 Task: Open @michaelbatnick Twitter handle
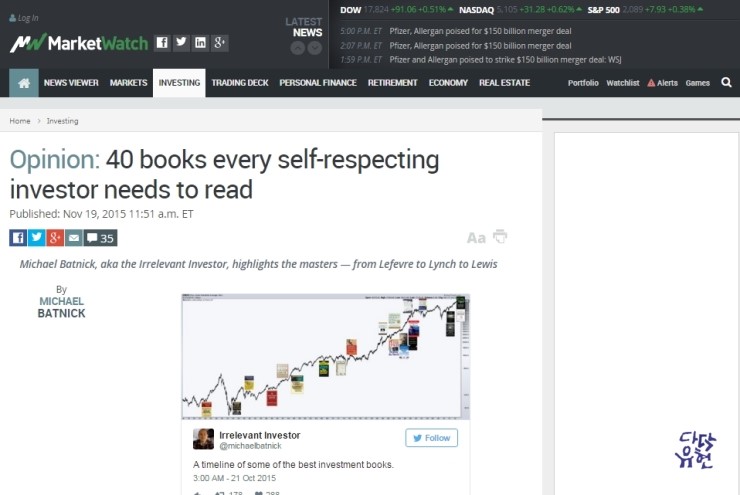pos(251,446)
